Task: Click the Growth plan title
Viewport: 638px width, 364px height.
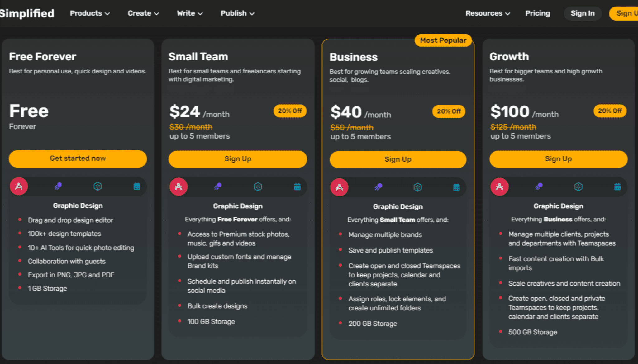Action: 509,57
